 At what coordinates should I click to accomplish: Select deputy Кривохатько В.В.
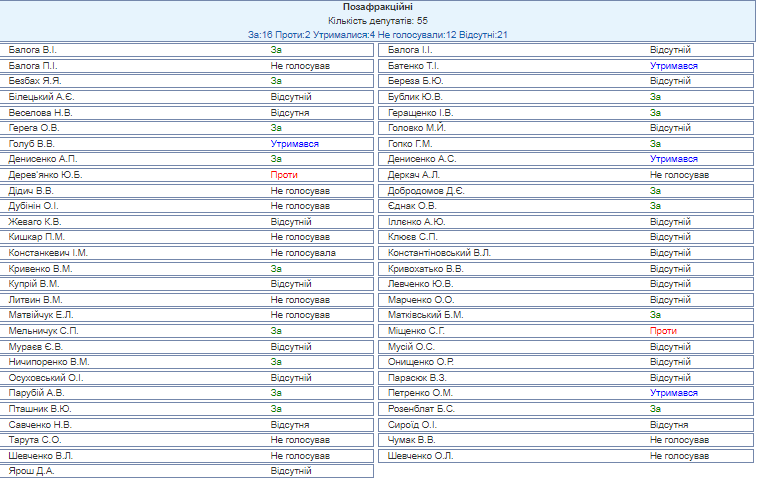(426, 268)
